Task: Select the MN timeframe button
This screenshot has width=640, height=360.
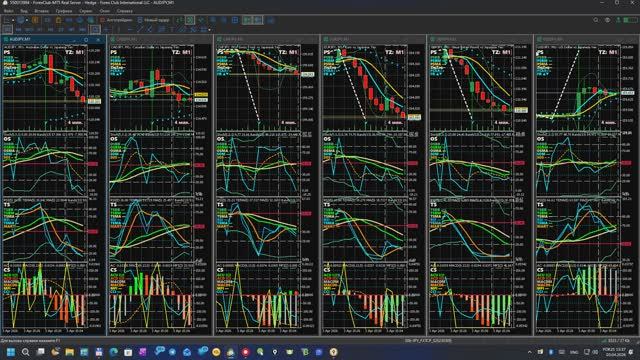Action: tap(82, 29)
